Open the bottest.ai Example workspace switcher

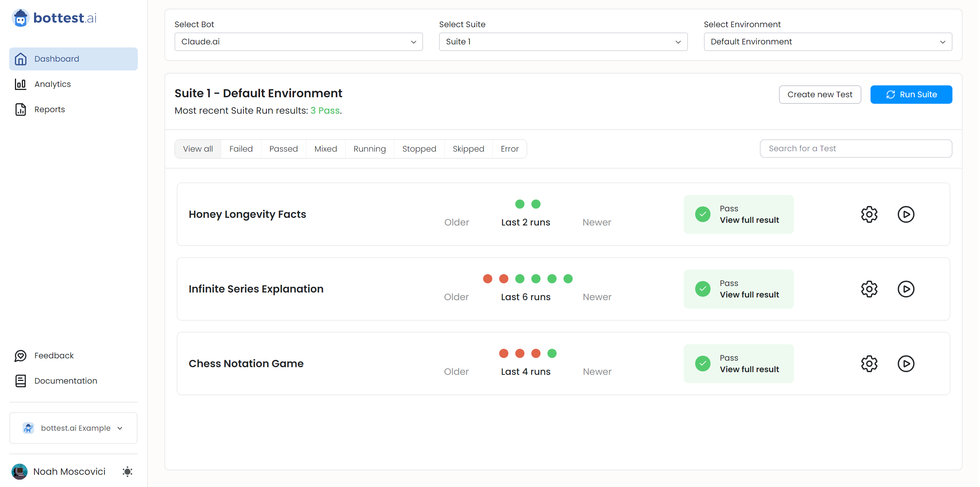click(73, 428)
